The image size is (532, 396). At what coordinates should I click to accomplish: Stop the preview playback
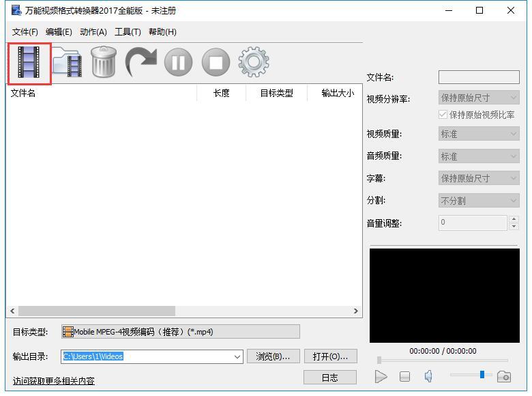point(404,376)
